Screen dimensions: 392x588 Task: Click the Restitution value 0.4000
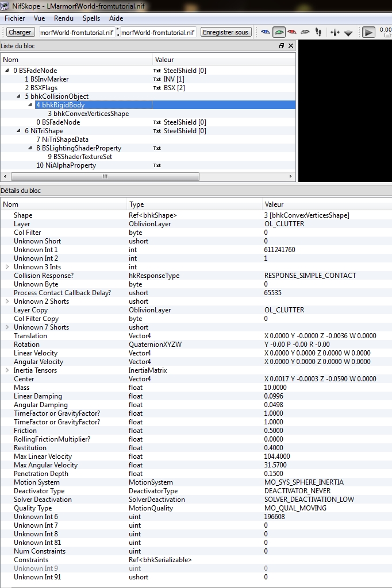point(274,448)
